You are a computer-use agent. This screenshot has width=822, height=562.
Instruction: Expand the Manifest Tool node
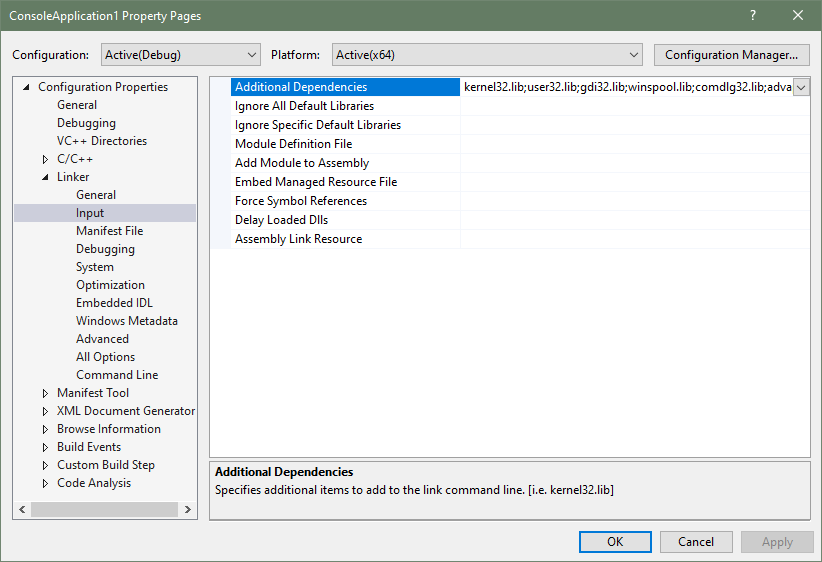(46, 393)
